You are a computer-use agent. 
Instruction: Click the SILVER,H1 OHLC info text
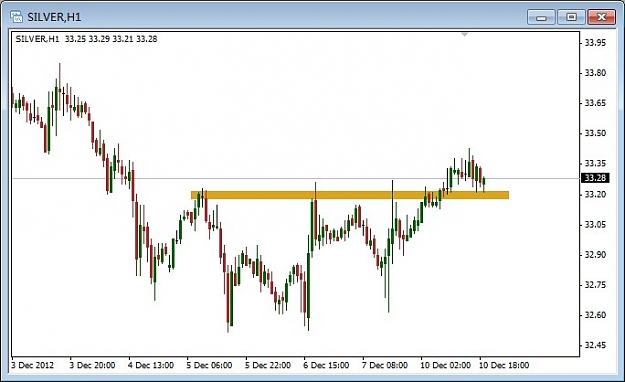86,39
